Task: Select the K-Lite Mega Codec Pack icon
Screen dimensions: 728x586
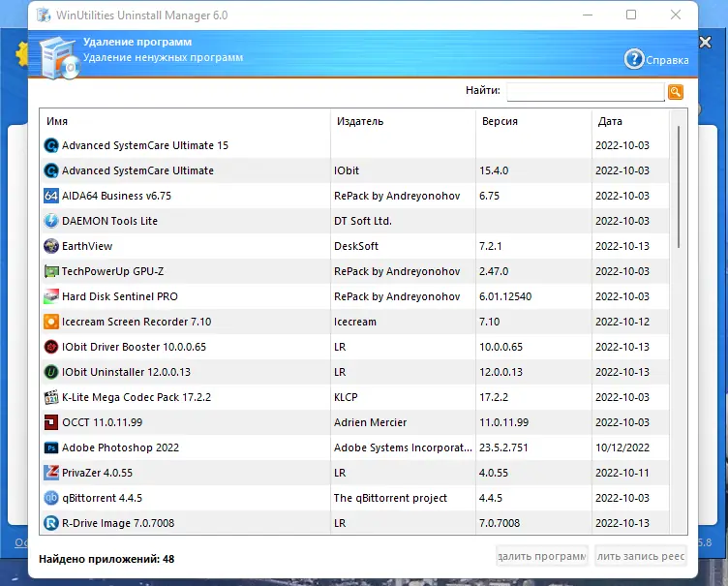Action: click(x=51, y=397)
